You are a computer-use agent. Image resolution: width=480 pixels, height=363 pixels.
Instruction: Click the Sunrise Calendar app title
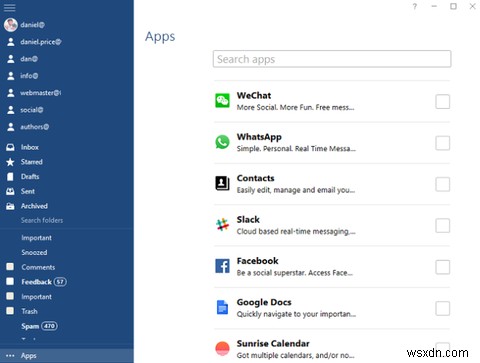point(273,343)
